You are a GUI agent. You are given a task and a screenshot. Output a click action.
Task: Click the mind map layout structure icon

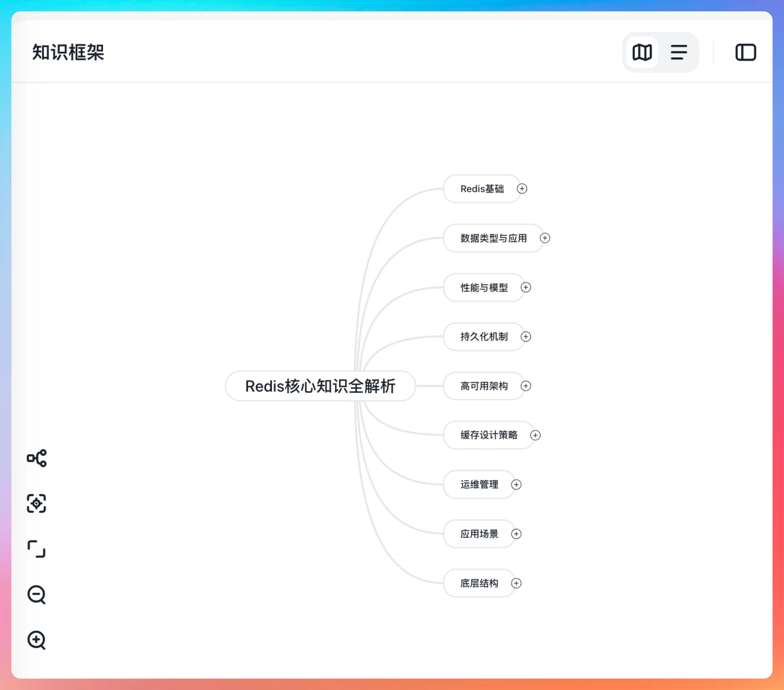click(x=37, y=458)
